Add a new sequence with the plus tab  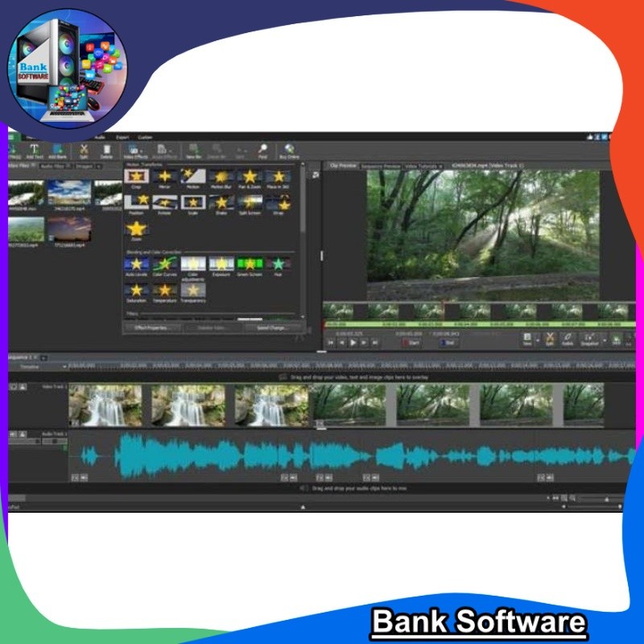43,357
